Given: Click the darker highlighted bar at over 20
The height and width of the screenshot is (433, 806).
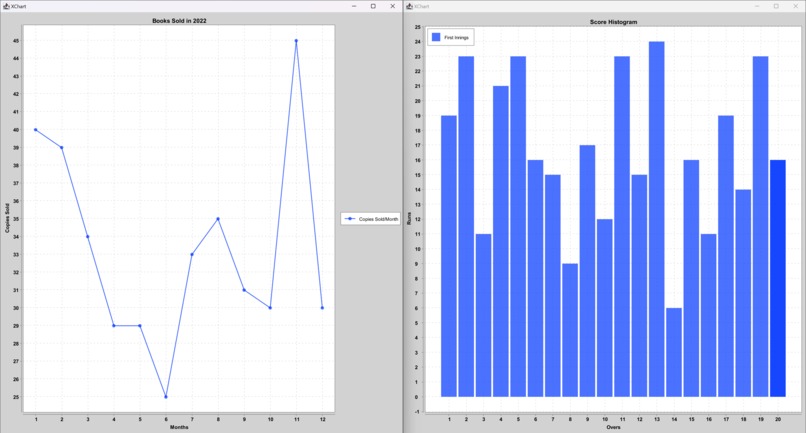Looking at the screenshot, I should [x=778, y=278].
